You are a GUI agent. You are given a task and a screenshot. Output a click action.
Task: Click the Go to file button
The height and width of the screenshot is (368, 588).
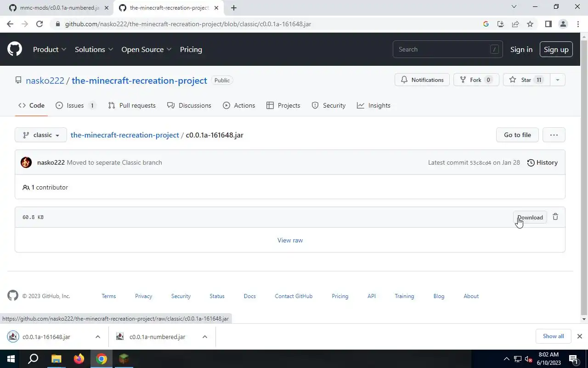[x=517, y=135]
